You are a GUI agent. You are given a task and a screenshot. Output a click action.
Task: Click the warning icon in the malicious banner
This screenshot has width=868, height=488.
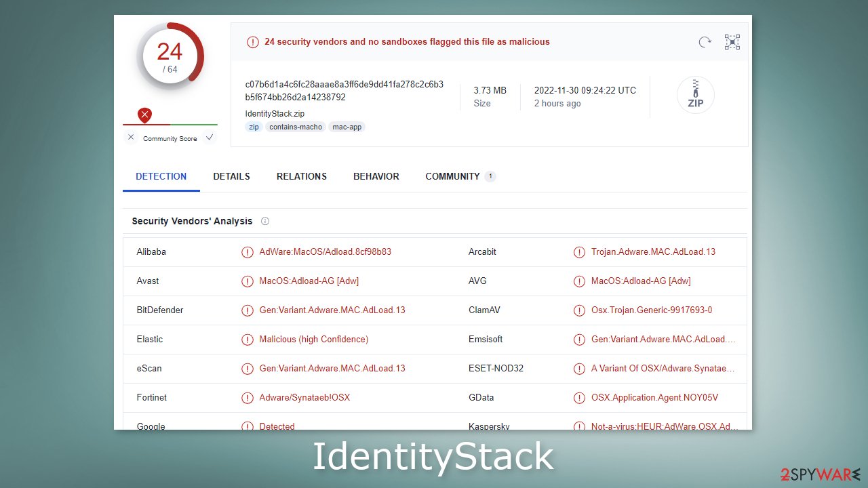tap(253, 41)
